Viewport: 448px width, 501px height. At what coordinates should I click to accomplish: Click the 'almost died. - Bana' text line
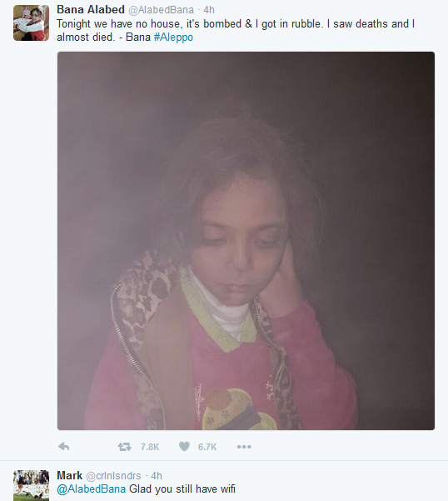[104, 37]
